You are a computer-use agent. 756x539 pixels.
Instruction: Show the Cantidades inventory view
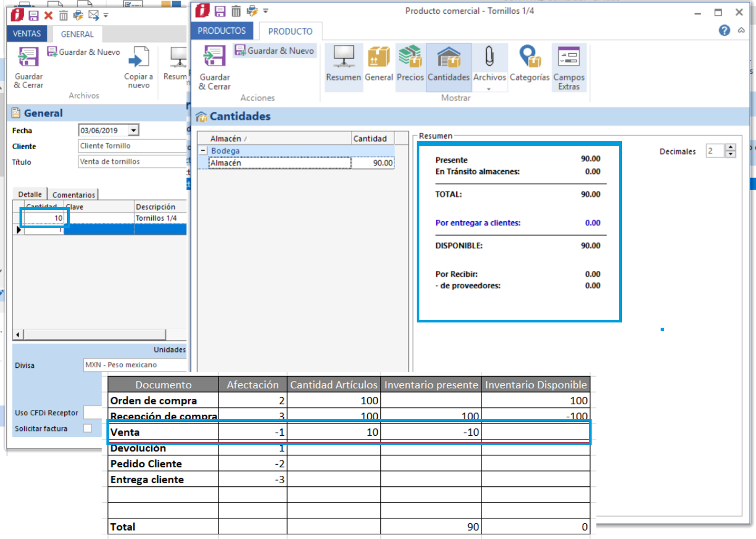[448, 64]
